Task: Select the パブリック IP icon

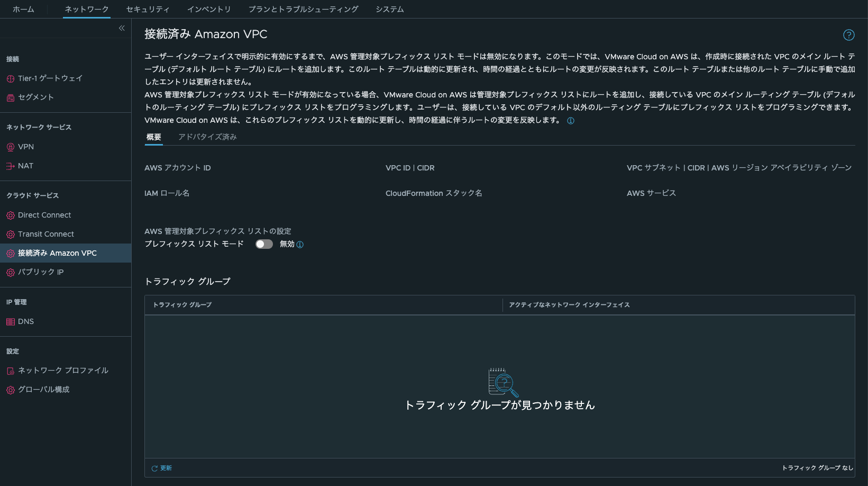Action: point(10,272)
